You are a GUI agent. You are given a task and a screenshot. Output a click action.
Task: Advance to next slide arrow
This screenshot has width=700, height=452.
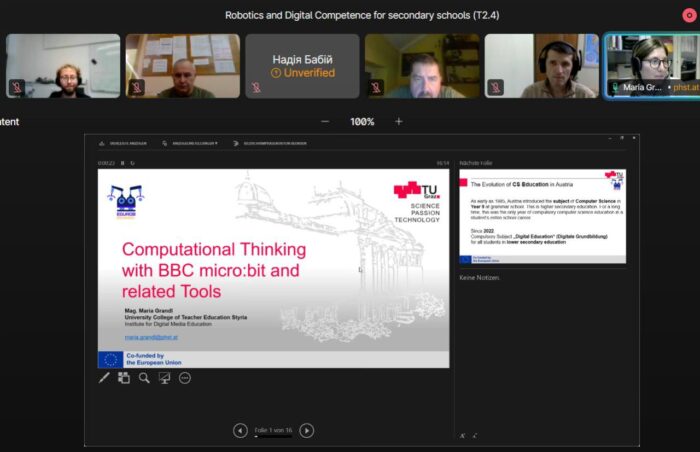[x=307, y=430]
